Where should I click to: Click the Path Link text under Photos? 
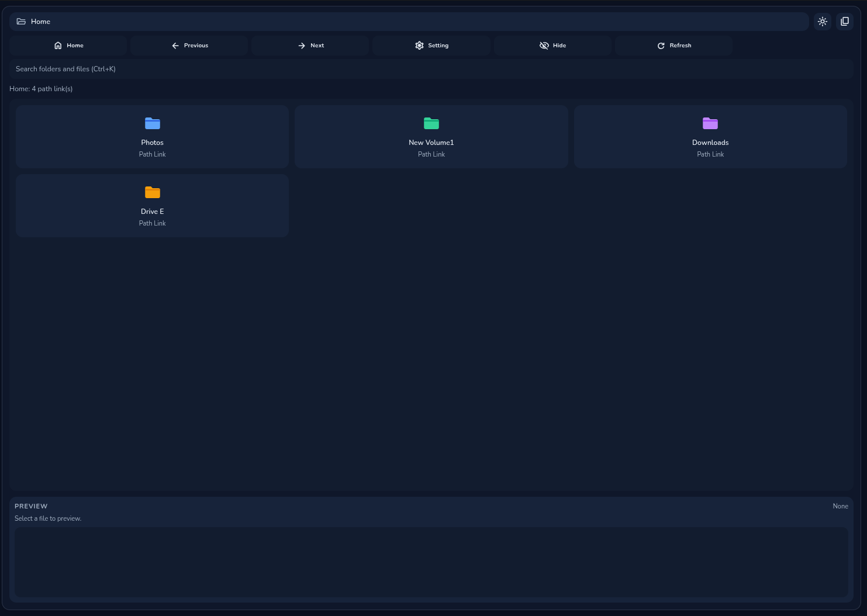[153, 154]
